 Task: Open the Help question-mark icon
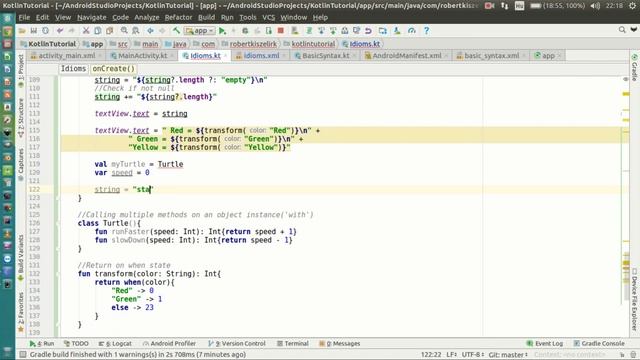pyautogui.click(x=426, y=31)
